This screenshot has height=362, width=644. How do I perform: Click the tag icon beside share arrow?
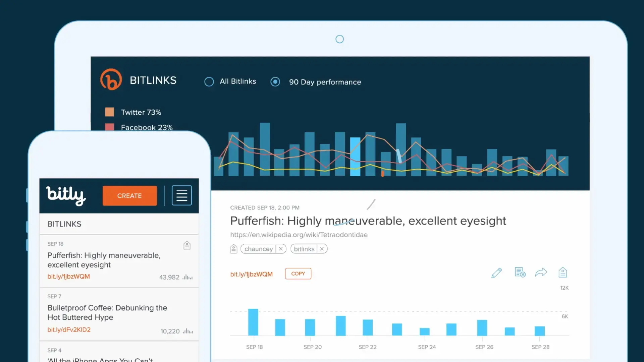point(562,272)
